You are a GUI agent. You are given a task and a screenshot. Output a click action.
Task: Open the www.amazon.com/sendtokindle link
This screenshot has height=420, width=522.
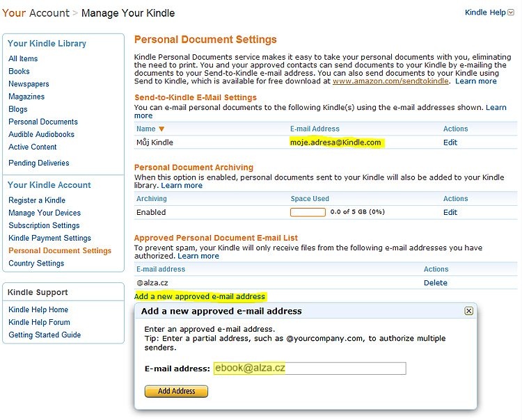tap(390, 81)
